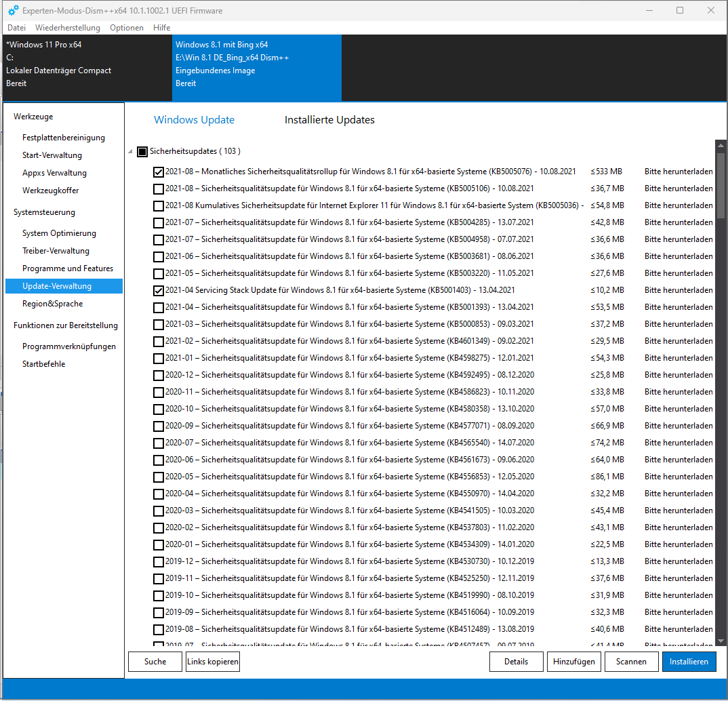Select the KB4561673 update row text
Image resolution: width=728 pixels, height=701 pixels.
point(350,459)
